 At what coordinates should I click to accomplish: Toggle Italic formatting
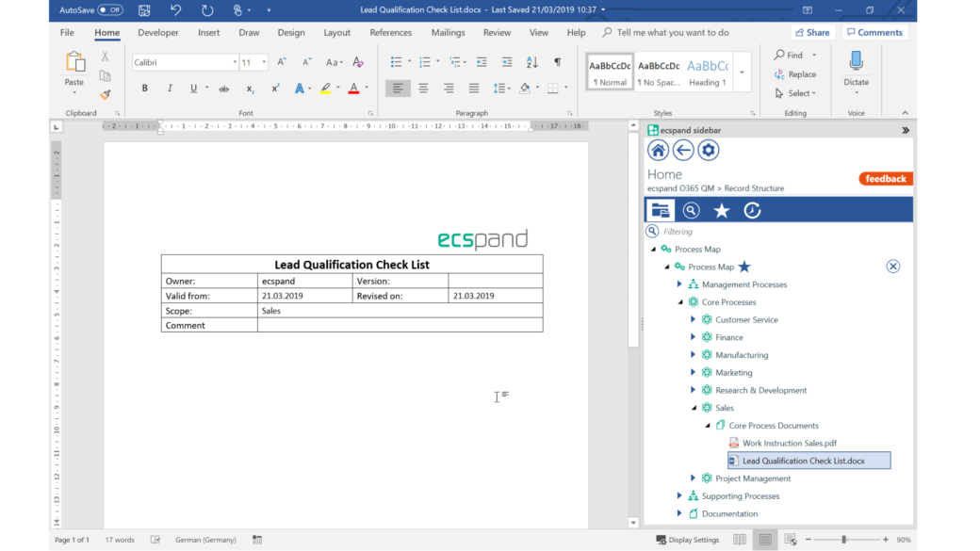pyautogui.click(x=170, y=89)
